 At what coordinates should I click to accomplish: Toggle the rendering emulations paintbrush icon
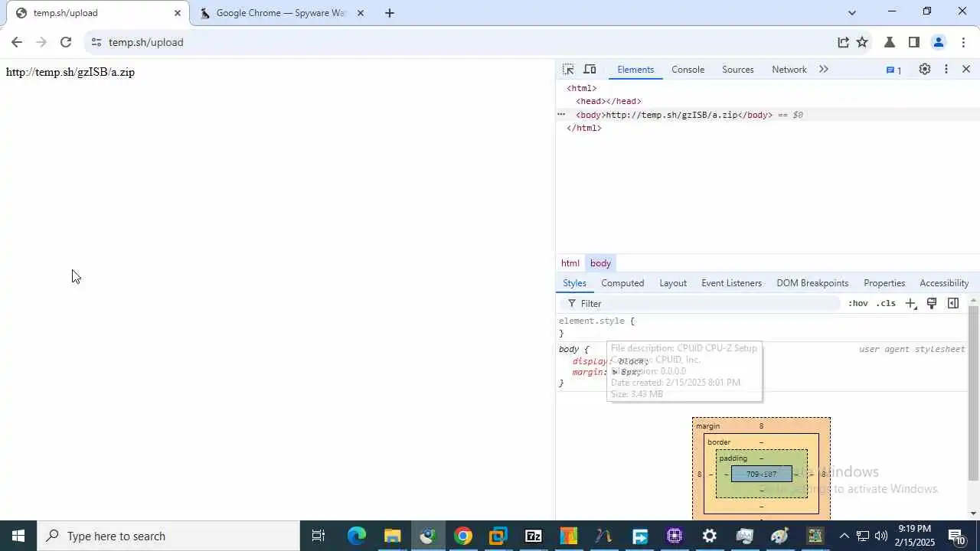932,304
